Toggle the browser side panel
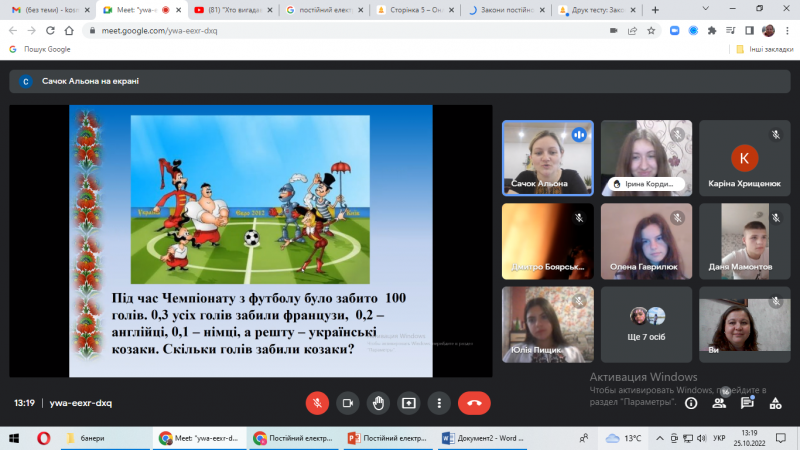 pyautogui.click(x=749, y=31)
